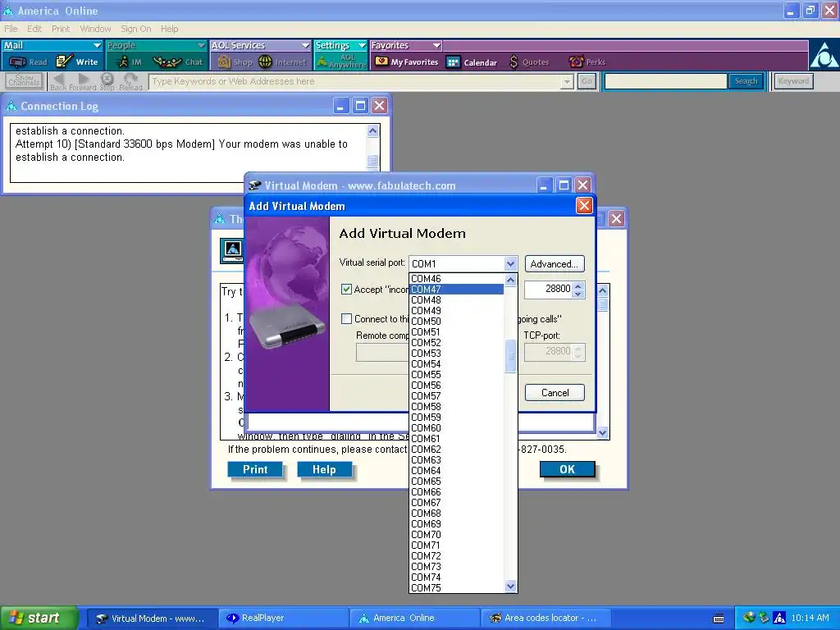Open My Favorites heart icon
This screenshot has height=630, width=840.
381,62
